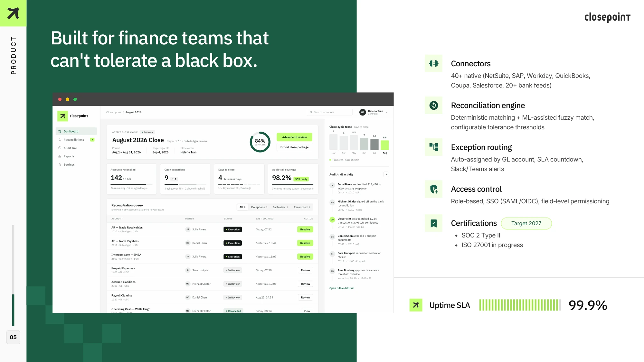The image size is (644, 362).
Task: Click the search magnifier icon
Action: pyautogui.click(x=311, y=112)
